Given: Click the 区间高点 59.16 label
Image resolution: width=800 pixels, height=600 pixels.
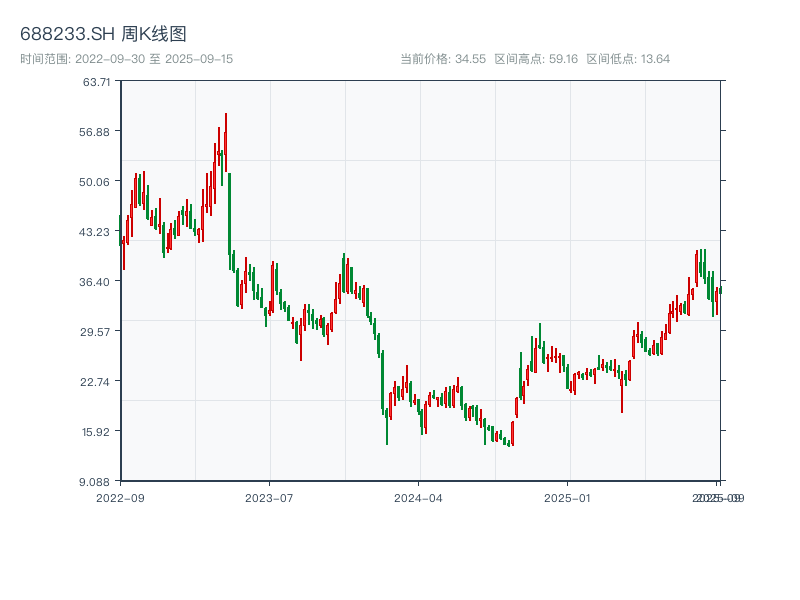Looking at the screenshot, I should (536, 59).
